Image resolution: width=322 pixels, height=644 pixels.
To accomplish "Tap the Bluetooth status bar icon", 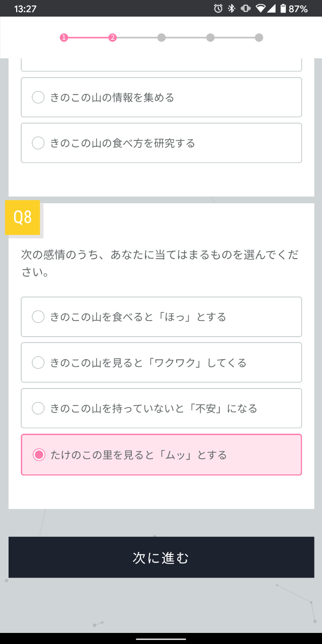I will pyautogui.click(x=231, y=9).
